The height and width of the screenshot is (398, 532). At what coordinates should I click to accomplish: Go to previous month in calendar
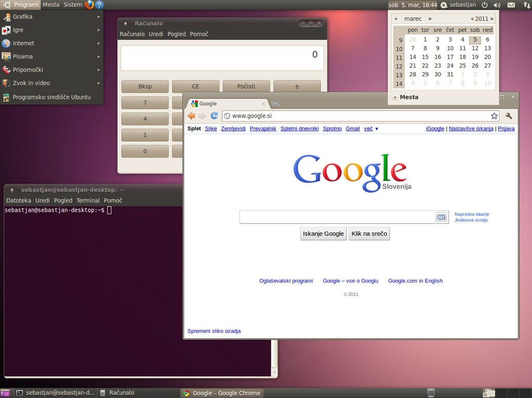pyautogui.click(x=395, y=19)
